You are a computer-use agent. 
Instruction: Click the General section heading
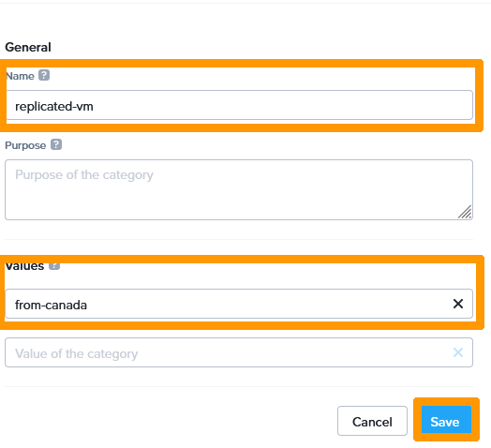tap(28, 47)
